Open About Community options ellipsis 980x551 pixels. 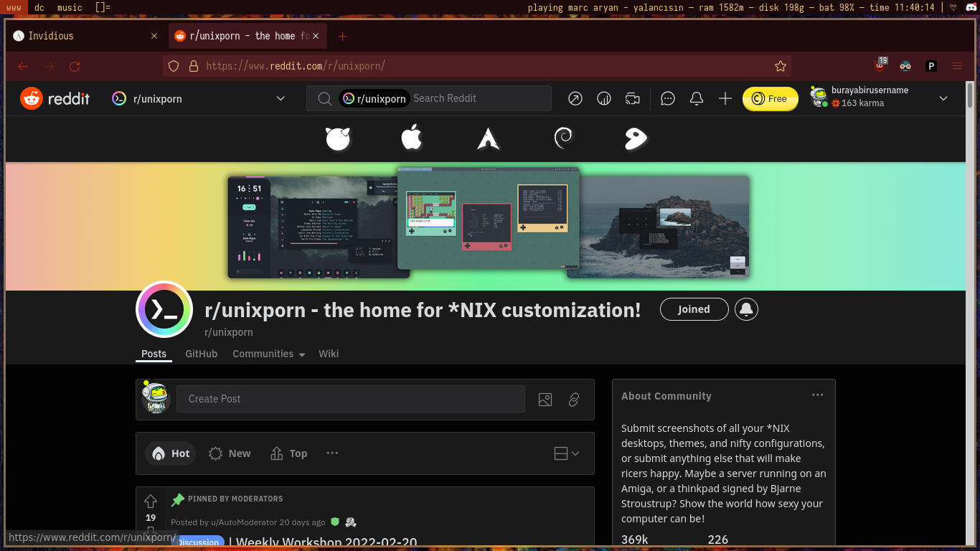[817, 395]
